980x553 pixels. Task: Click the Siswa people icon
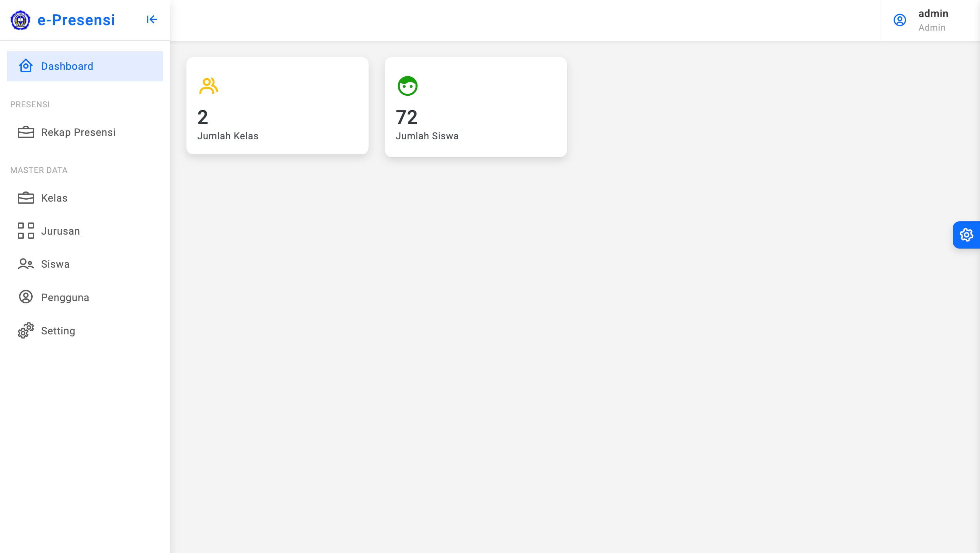point(26,264)
